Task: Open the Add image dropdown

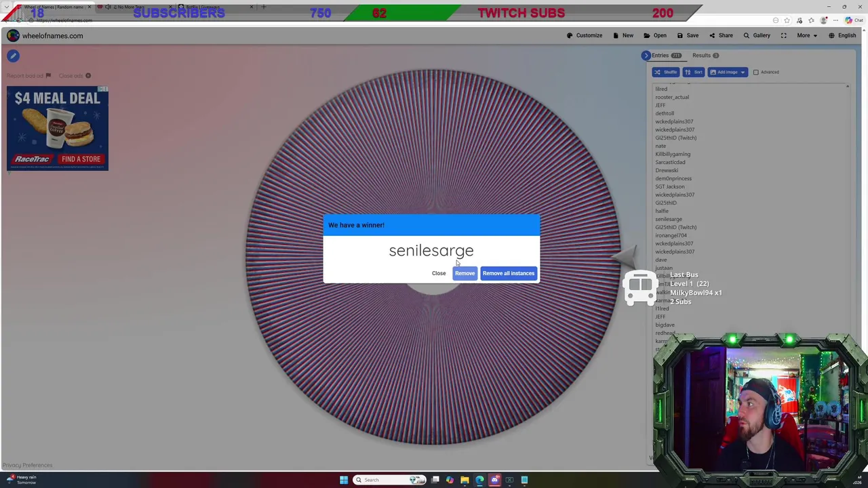Action: (728, 72)
